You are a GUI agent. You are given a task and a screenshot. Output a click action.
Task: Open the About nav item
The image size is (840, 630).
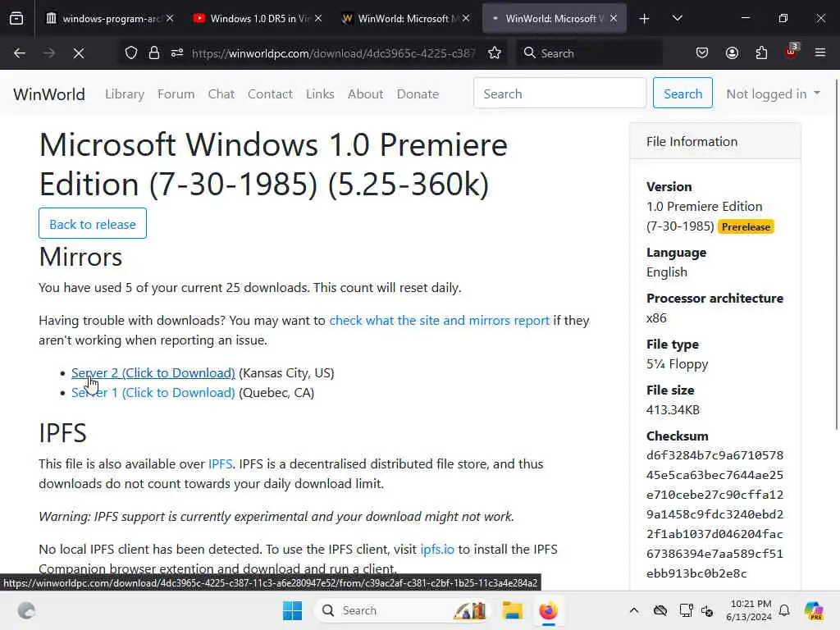365,94
